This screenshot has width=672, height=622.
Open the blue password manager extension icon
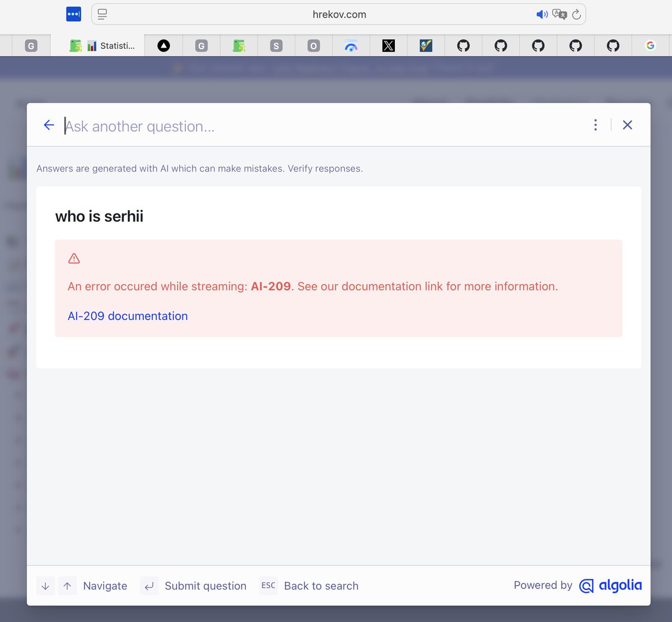point(73,15)
